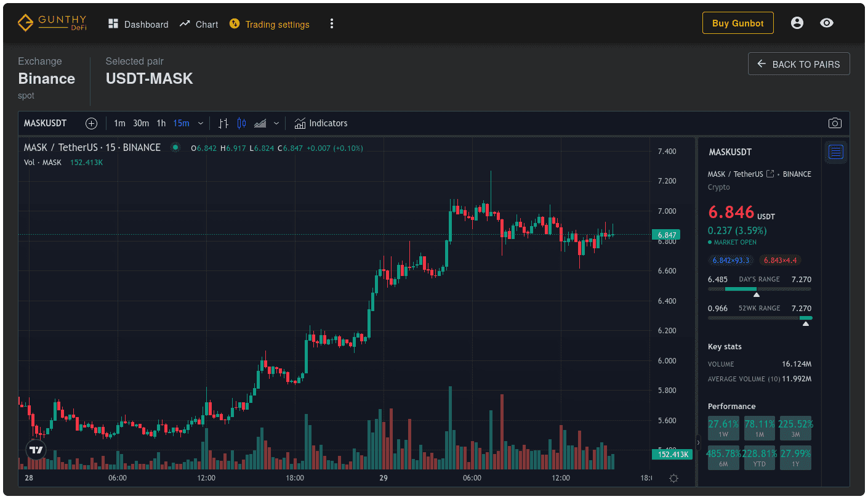Select the candlestick chart style icon
Viewport: 868px width, 499px height.
[x=241, y=123]
